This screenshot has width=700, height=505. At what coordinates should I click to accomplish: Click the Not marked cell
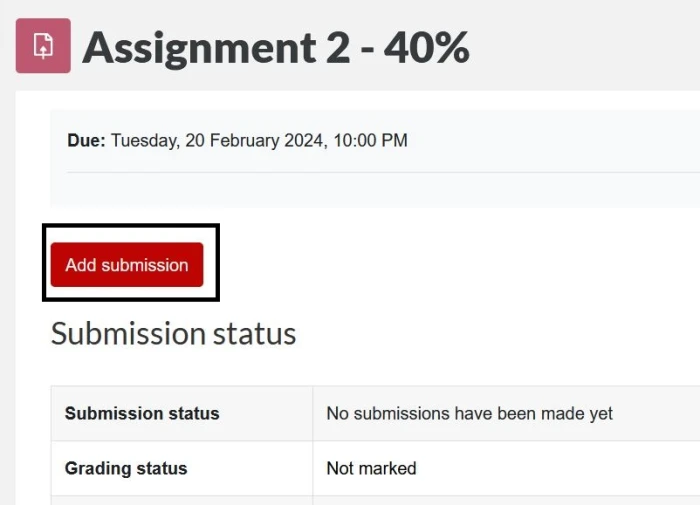pyautogui.click(x=371, y=468)
